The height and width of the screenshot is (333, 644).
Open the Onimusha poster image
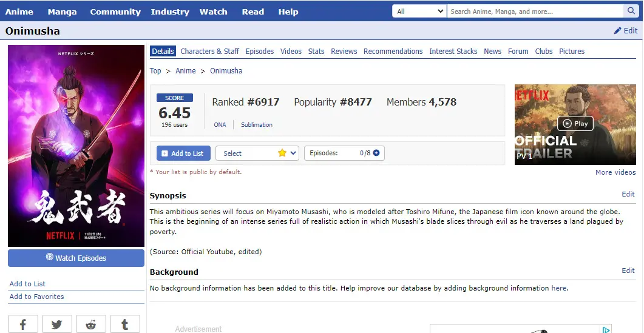click(76, 146)
